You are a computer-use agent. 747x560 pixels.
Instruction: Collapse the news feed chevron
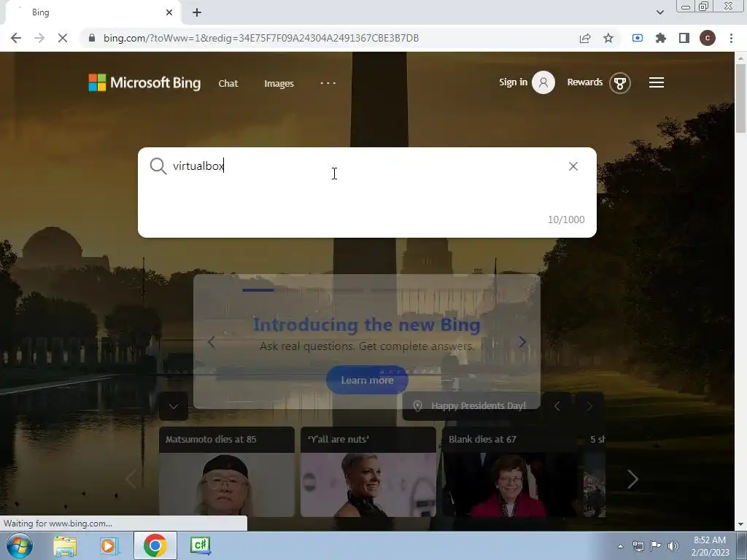[174, 406]
